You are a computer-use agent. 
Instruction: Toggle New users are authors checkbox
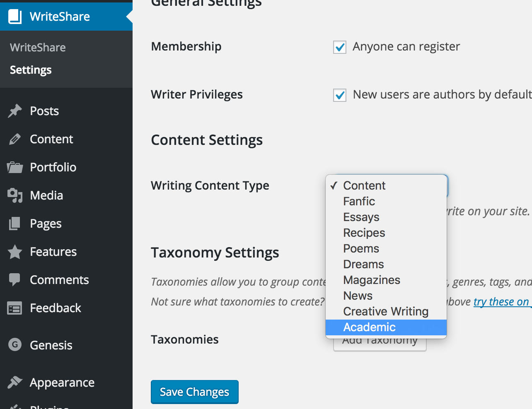[340, 95]
